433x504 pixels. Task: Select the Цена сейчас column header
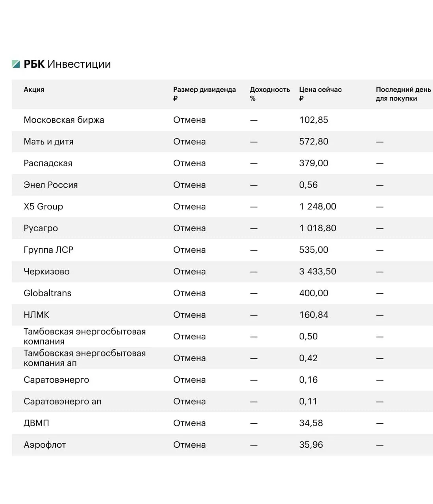coord(320,94)
